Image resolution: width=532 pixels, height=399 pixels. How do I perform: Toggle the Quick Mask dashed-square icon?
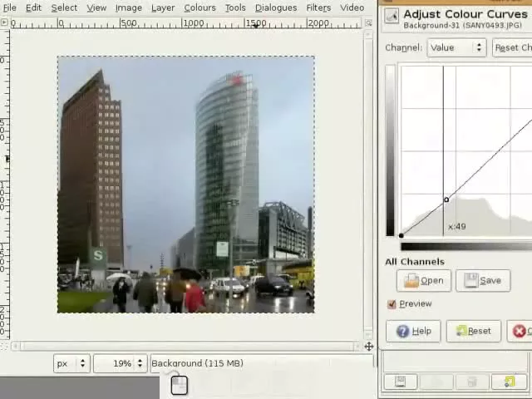3,347
